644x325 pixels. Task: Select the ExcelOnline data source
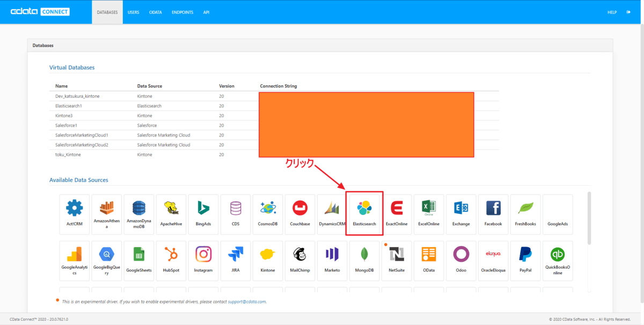coord(429,214)
